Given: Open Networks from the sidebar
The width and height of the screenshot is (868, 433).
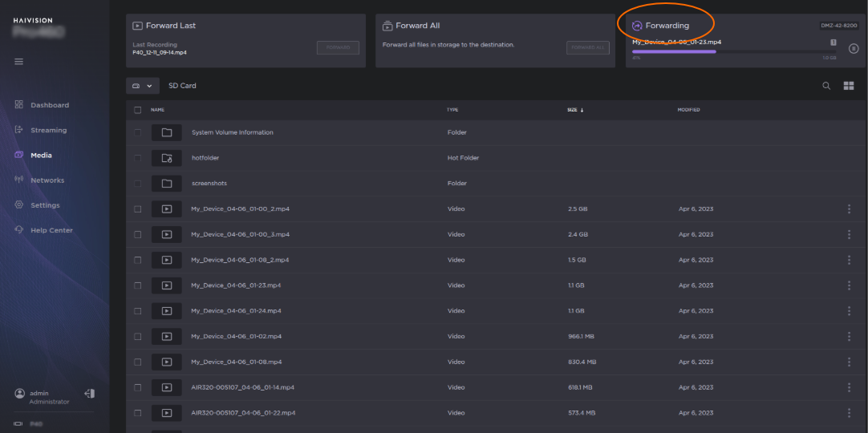Looking at the screenshot, I should point(47,180).
